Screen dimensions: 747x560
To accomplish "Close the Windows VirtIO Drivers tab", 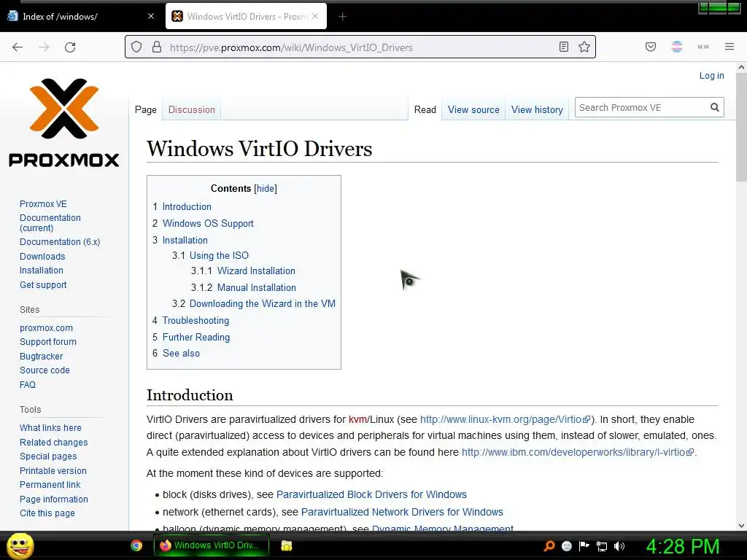I will pyautogui.click(x=315, y=16).
